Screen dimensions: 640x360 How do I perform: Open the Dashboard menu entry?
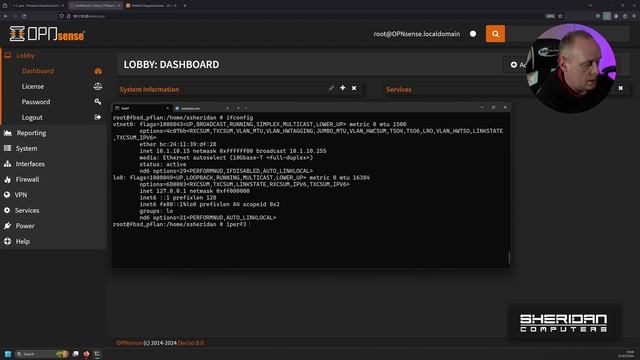click(x=38, y=71)
